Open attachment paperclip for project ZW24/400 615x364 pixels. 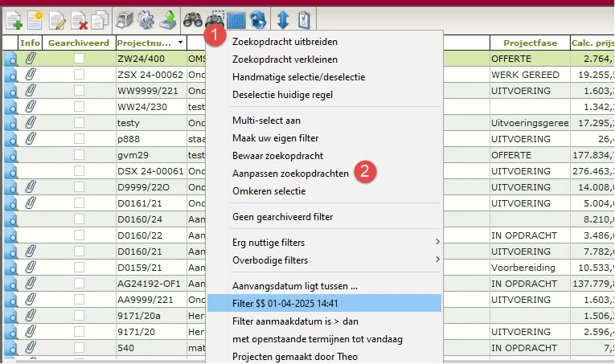(x=31, y=58)
